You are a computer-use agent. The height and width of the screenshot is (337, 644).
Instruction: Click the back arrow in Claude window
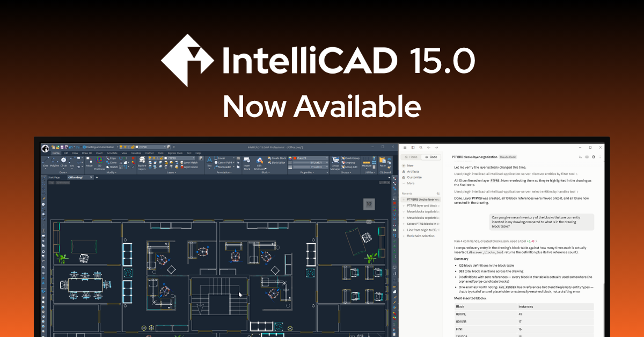[x=428, y=147]
